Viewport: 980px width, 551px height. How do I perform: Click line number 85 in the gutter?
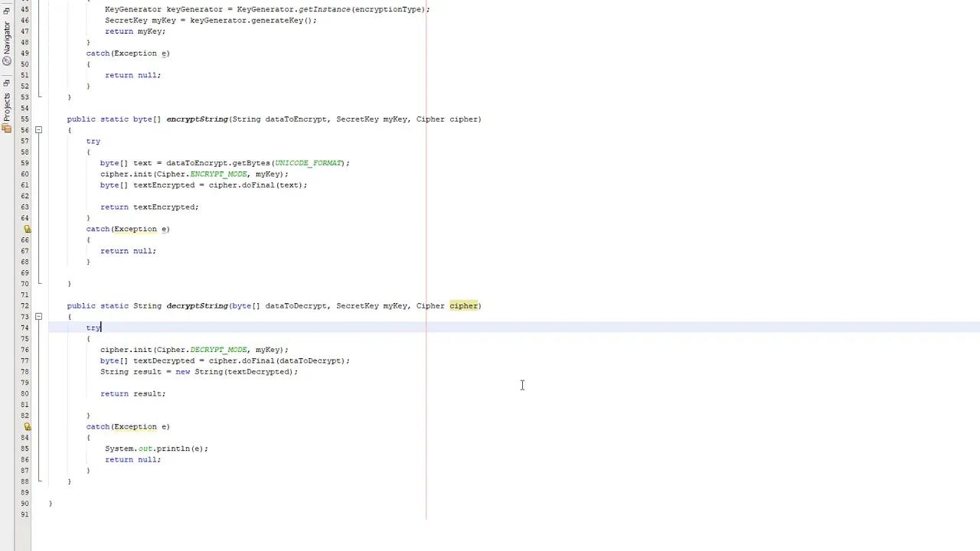(x=24, y=448)
